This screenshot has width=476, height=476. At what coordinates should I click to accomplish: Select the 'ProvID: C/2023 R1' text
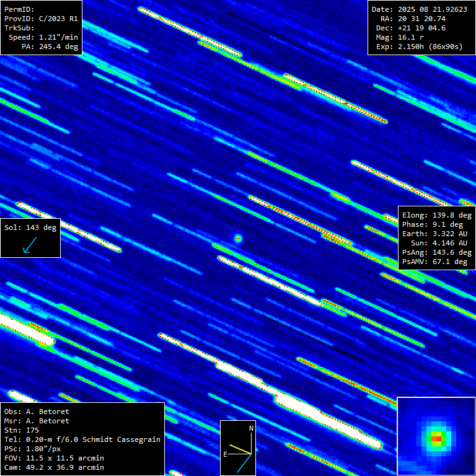[41, 19]
